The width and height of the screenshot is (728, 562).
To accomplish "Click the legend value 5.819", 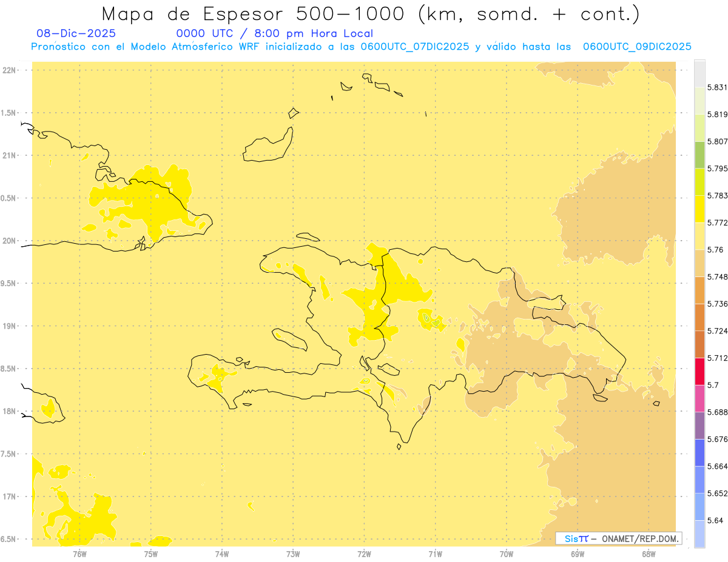I will pos(717,114).
